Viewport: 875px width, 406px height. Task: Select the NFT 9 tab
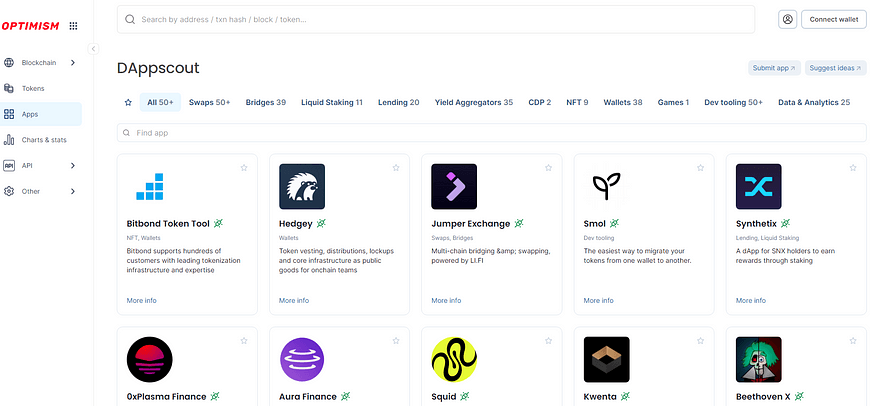(577, 103)
